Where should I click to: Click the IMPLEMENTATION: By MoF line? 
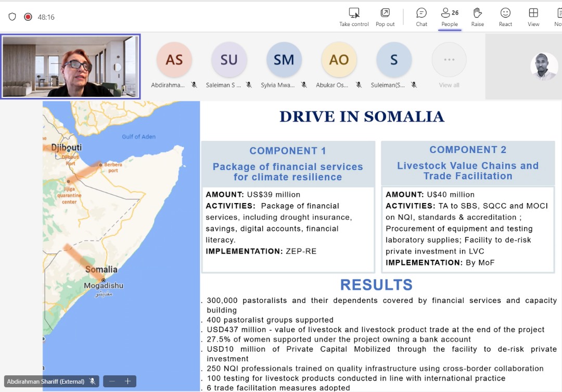tap(440, 262)
